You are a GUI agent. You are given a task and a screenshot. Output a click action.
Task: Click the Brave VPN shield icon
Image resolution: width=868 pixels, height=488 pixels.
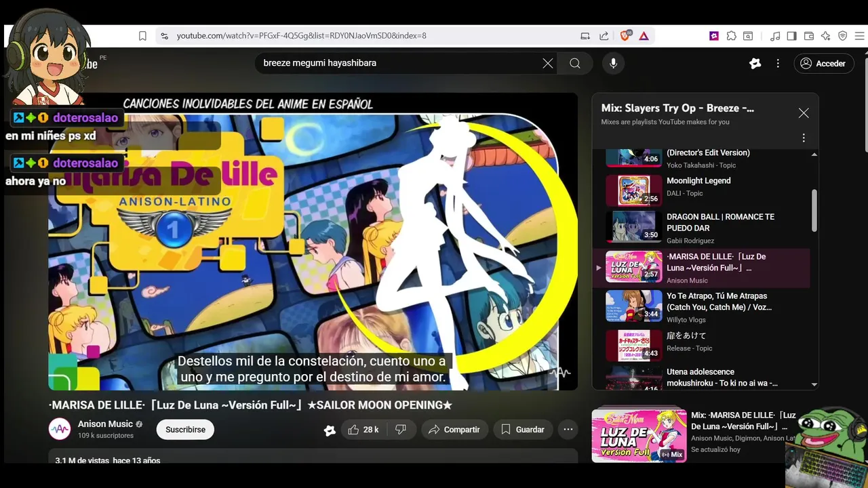843,36
